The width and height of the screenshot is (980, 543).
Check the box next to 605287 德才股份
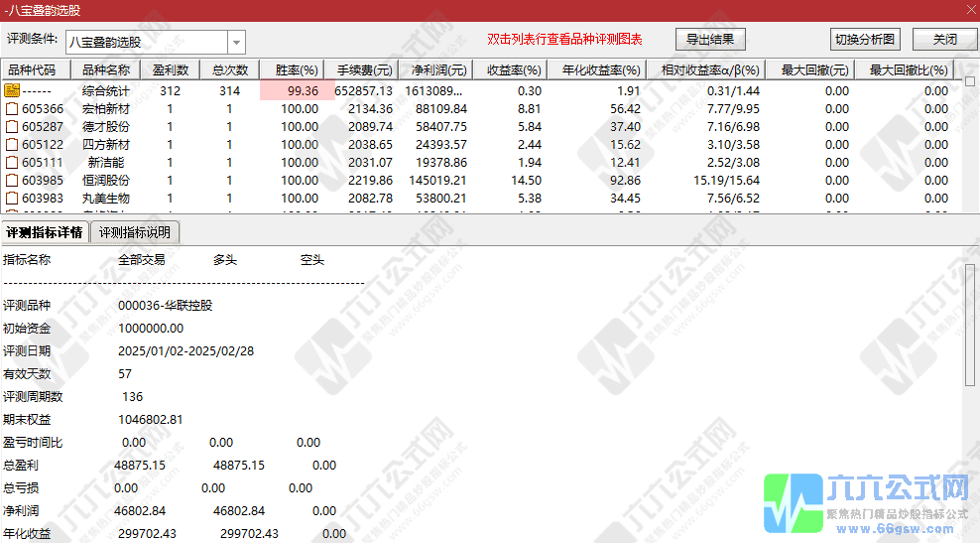tap(12, 126)
